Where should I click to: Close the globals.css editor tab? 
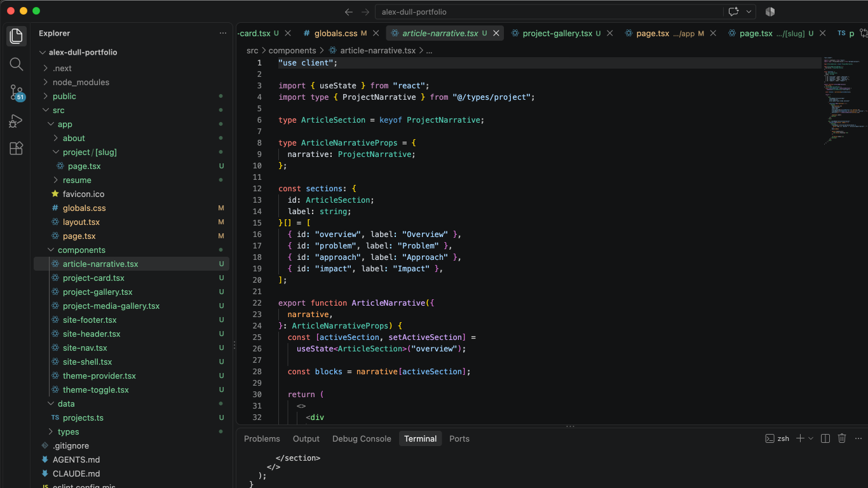click(x=376, y=33)
